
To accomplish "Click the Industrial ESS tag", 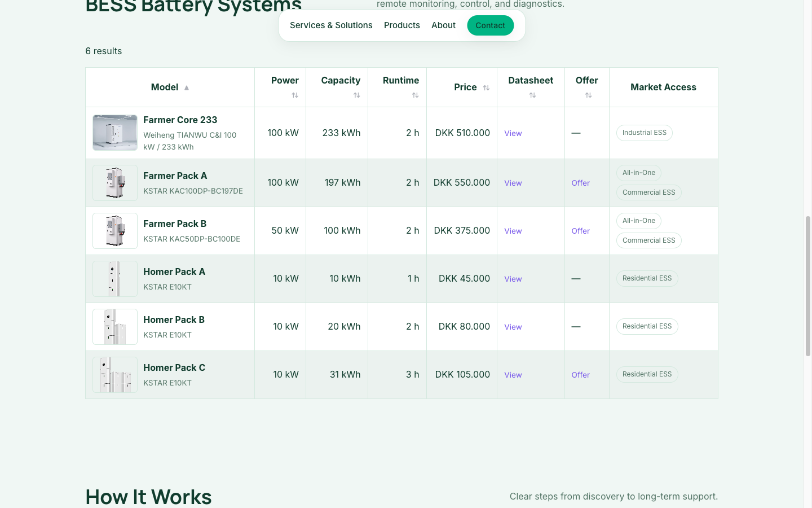I will (645, 133).
